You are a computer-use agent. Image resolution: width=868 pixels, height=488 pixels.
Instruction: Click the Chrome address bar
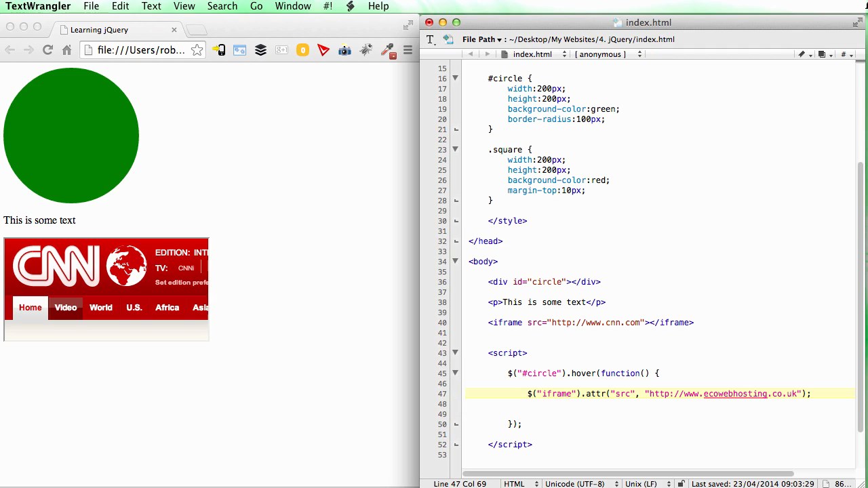(141, 49)
